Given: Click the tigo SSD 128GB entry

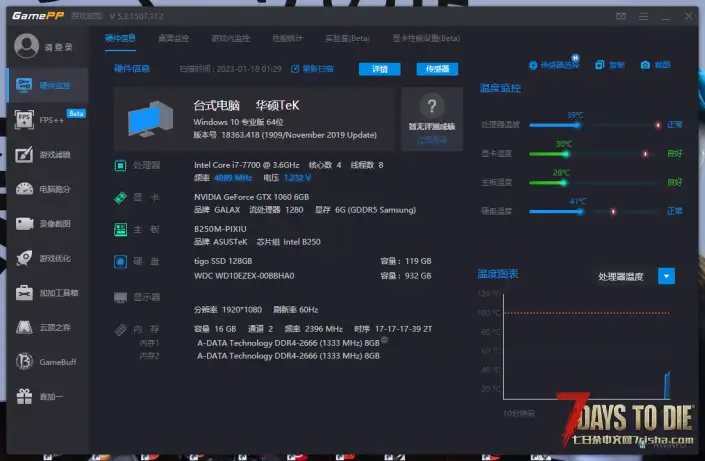Looking at the screenshot, I should point(223,261).
